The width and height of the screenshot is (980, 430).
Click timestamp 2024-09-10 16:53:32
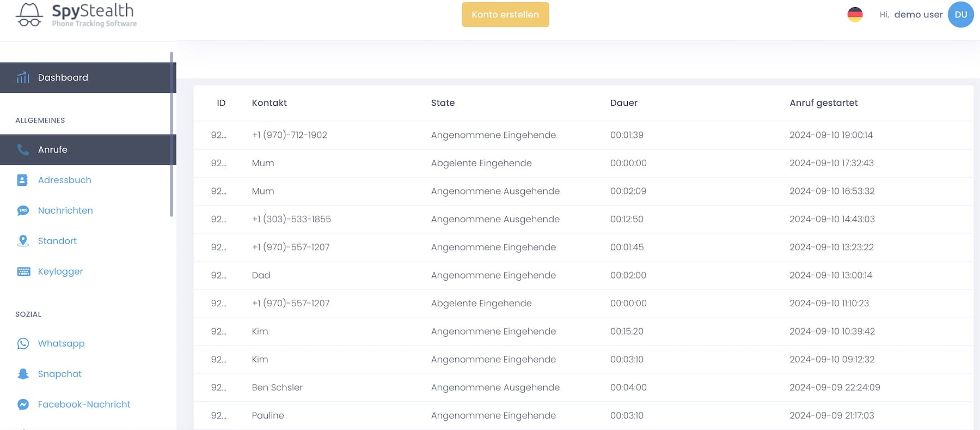[x=832, y=191]
